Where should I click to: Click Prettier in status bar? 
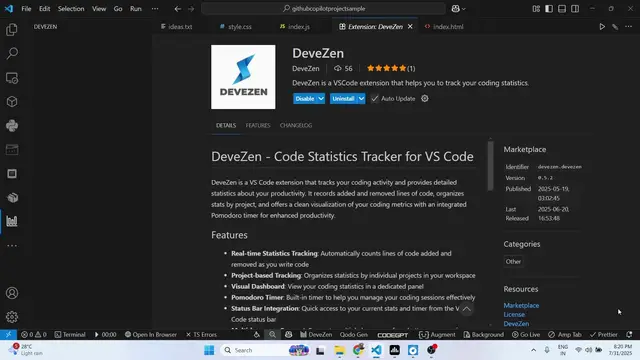coord(604,334)
